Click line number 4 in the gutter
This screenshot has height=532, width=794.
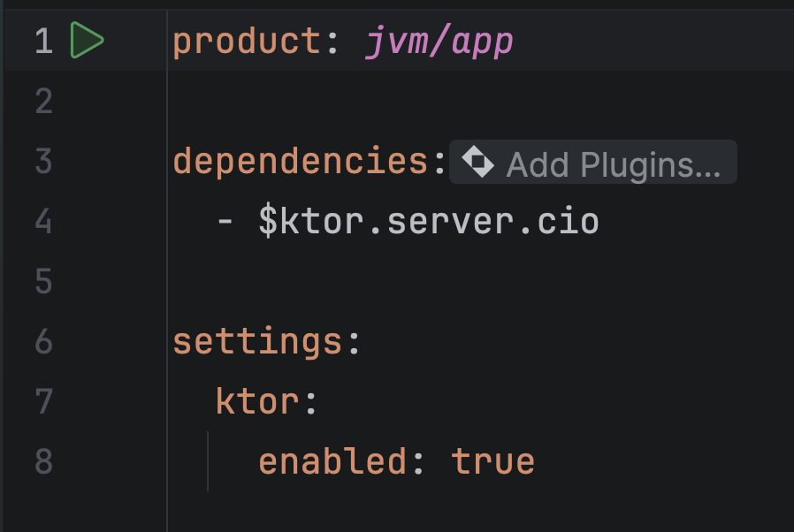coord(43,222)
